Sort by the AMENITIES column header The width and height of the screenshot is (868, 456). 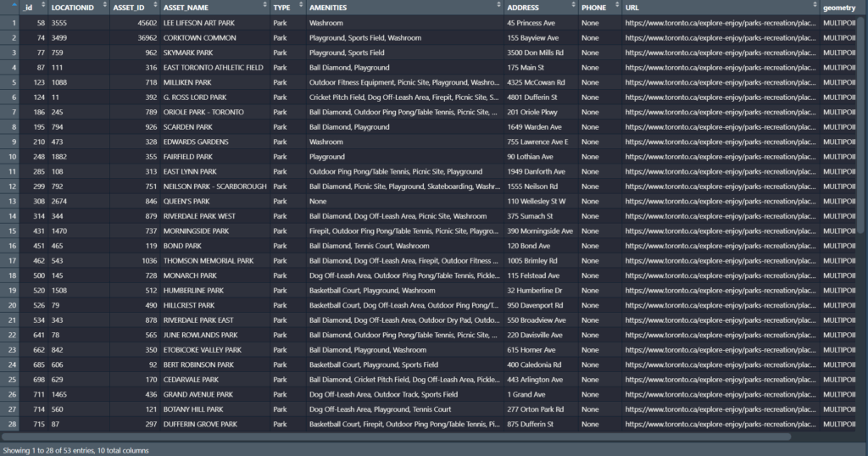(x=329, y=8)
